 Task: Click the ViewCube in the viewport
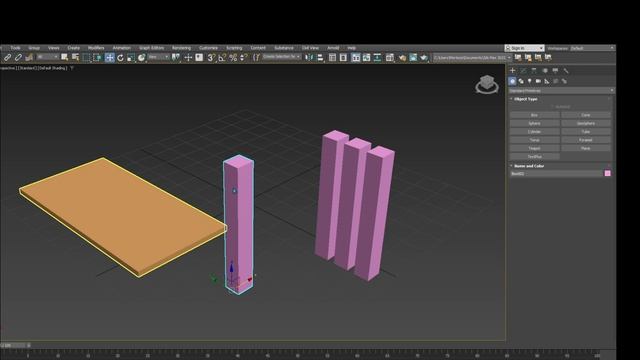click(487, 84)
